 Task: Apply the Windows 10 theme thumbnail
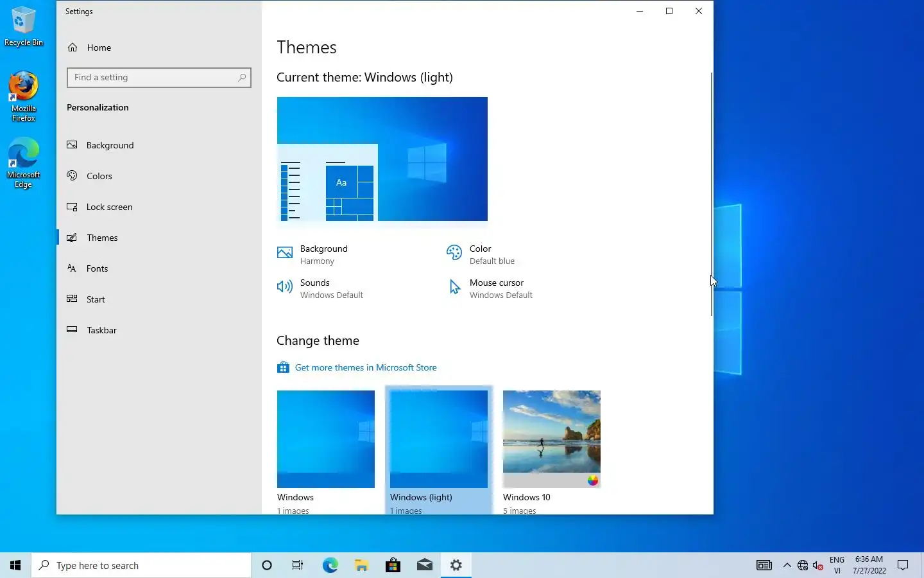point(552,439)
